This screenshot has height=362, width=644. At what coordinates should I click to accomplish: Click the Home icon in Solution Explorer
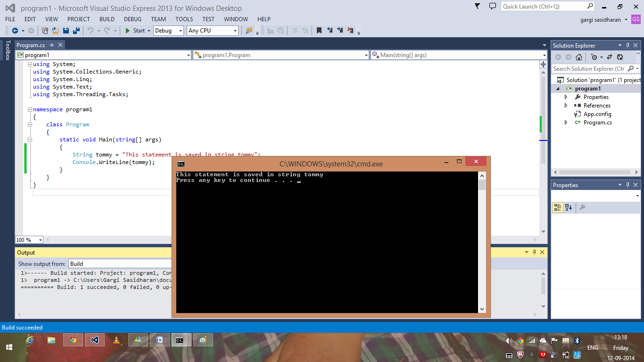click(x=579, y=57)
